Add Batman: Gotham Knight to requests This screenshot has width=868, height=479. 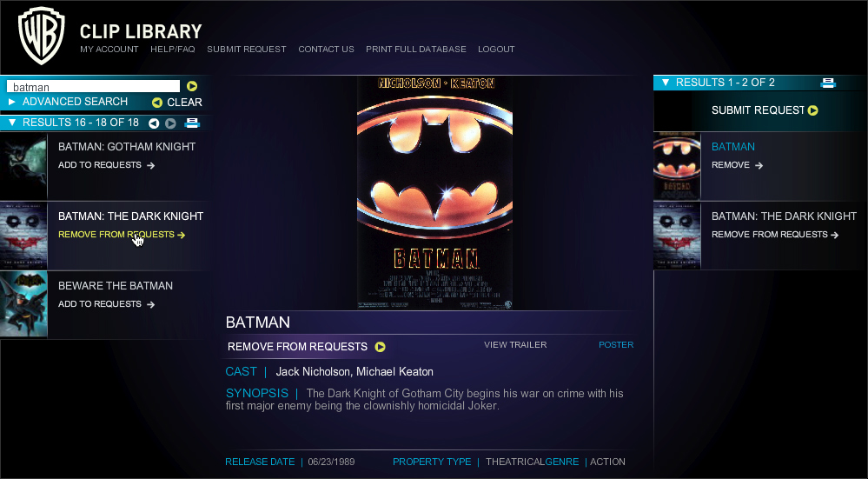pos(100,165)
